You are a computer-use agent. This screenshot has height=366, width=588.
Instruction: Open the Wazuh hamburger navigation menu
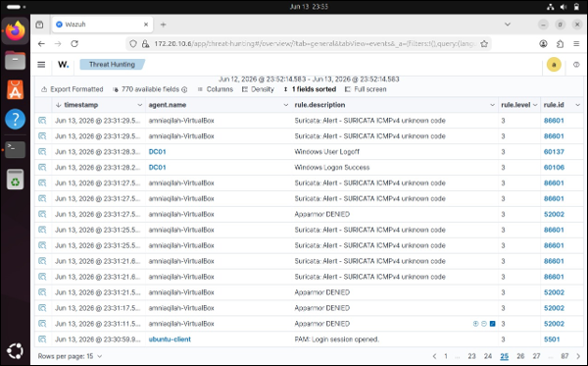tap(41, 65)
